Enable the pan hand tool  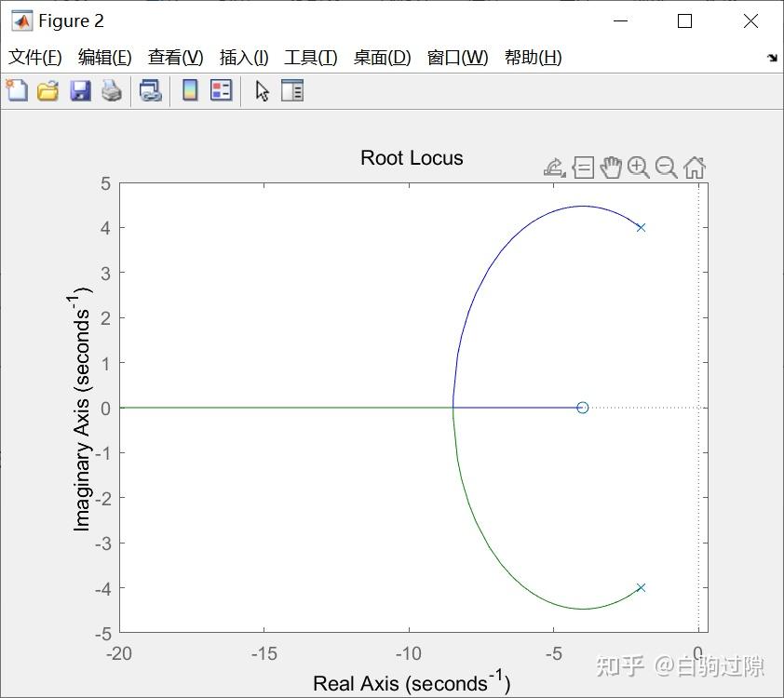[x=611, y=168]
